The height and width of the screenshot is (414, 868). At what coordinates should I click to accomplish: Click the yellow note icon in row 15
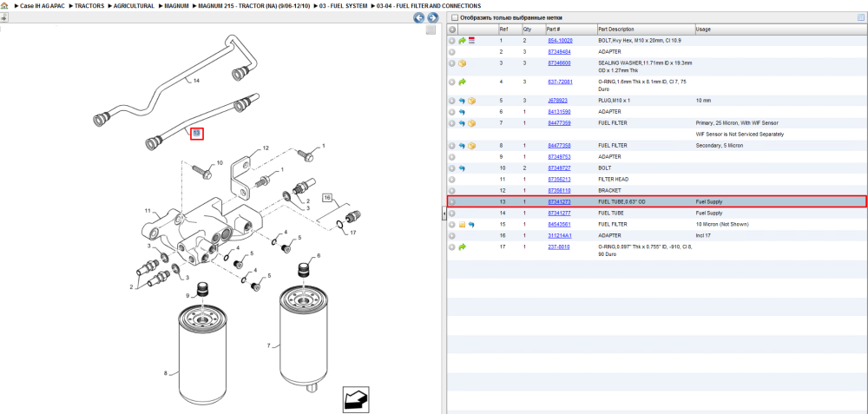click(x=462, y=225)
